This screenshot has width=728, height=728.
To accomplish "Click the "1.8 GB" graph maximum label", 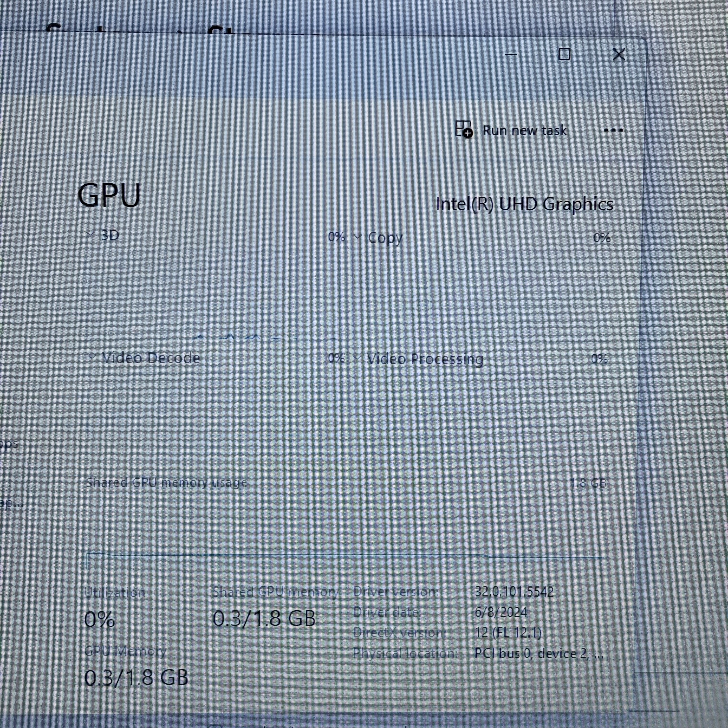I will (588, 483).
